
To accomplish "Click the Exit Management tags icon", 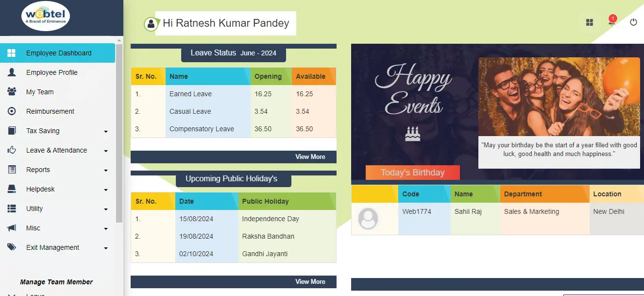I will point(12,247).
